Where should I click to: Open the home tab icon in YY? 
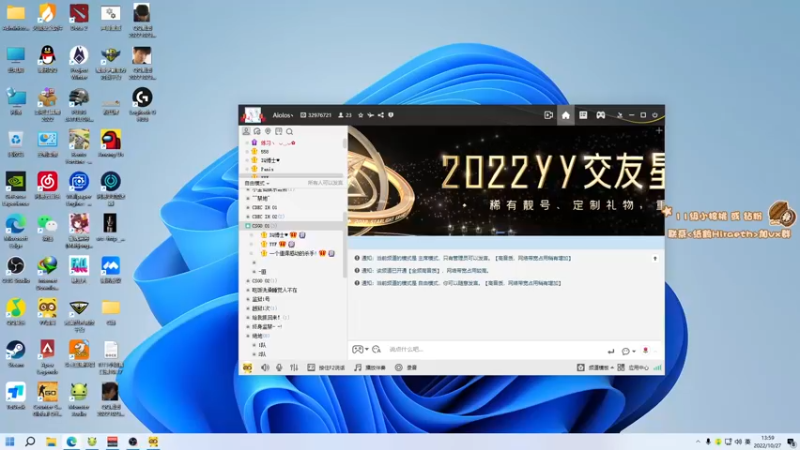[x=566, y=115]
